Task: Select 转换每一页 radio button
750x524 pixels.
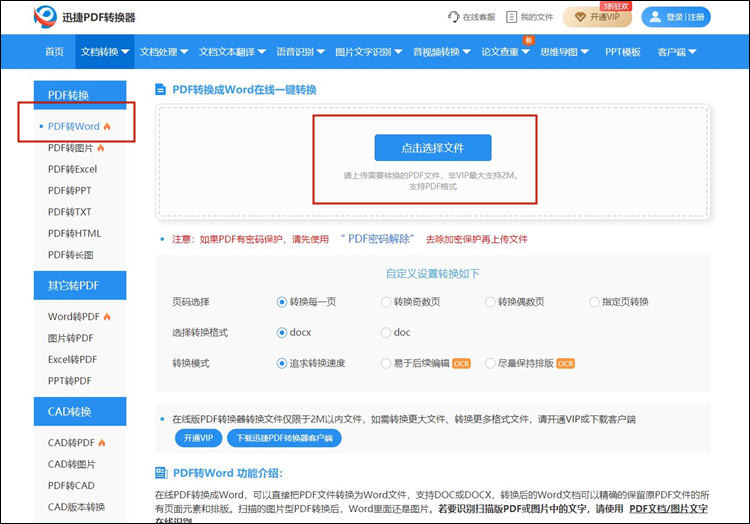Action: pos(282,302)
